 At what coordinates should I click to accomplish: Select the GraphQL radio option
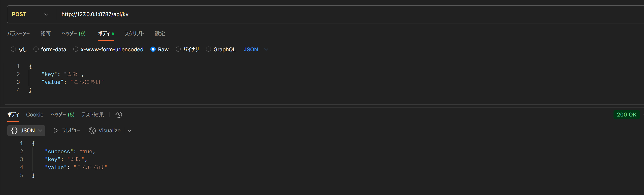click(x=208, y=49)
